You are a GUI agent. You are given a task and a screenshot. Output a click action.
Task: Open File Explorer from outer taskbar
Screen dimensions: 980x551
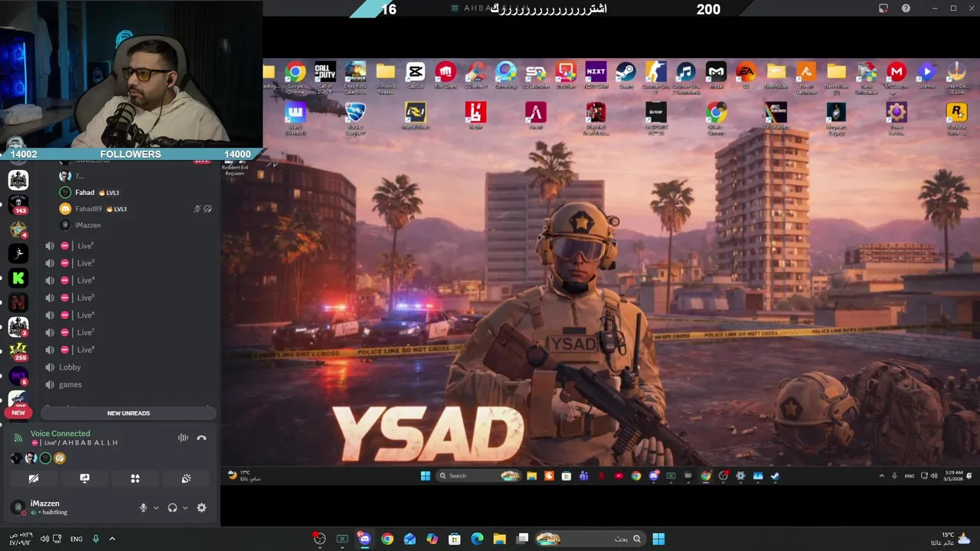coord(499,539)
